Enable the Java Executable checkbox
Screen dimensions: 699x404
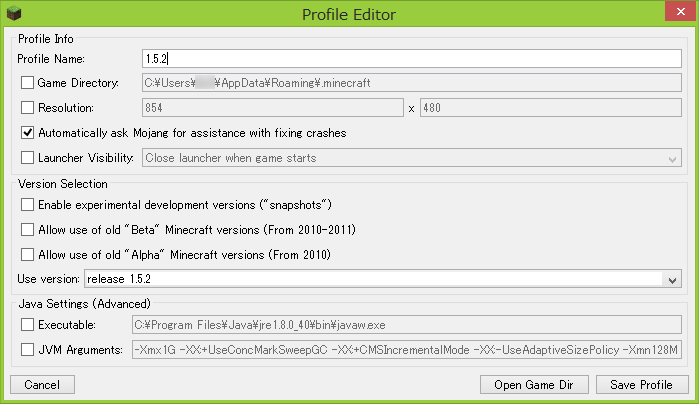tap(27, 324)
